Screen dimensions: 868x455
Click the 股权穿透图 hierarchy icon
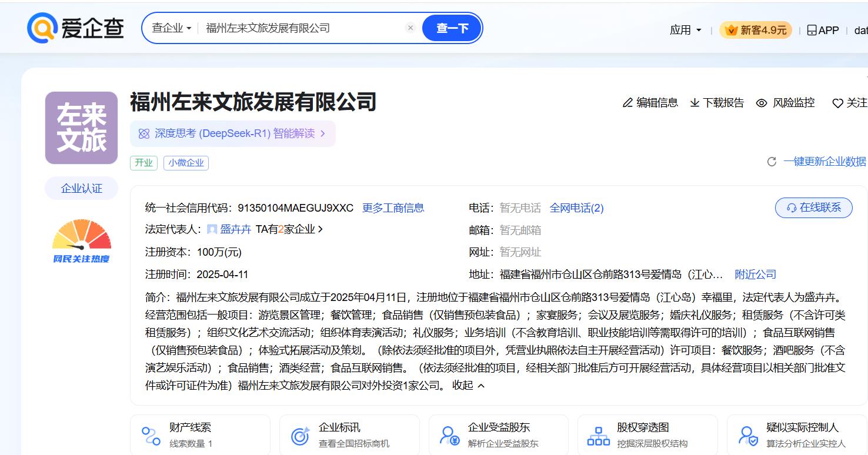click(599, 436)
